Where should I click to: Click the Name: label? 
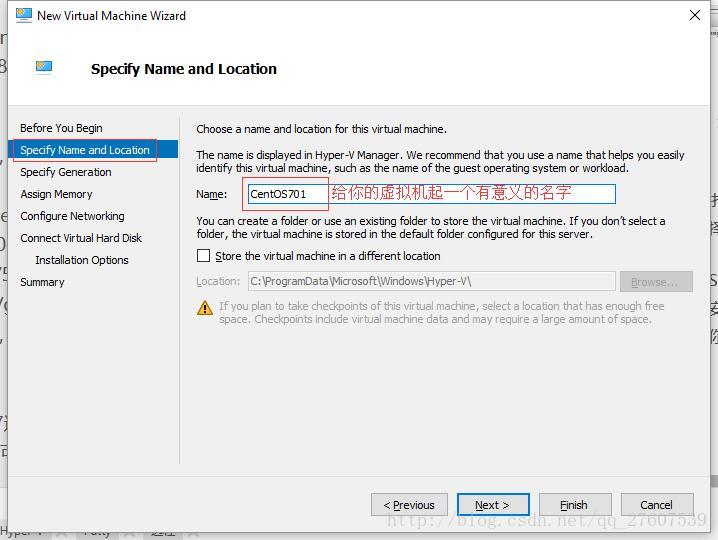point(212,194)
